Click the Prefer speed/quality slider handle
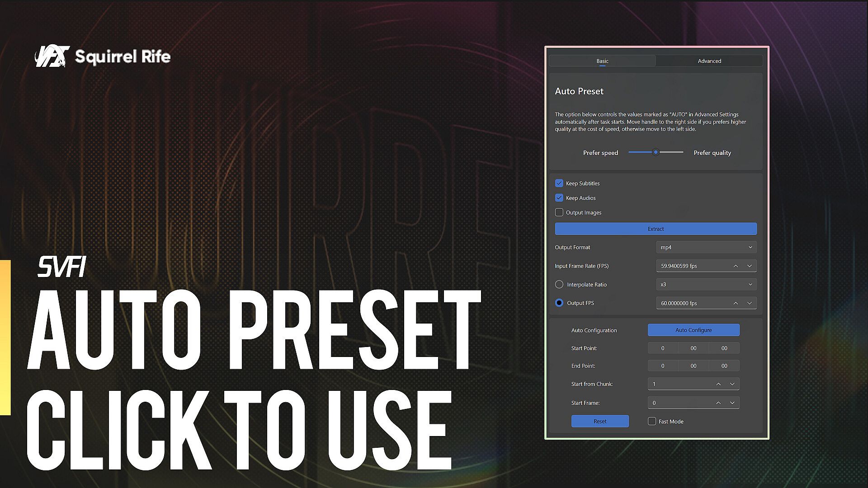This screenshot has height=488, width=868. (x=656, y=152)
